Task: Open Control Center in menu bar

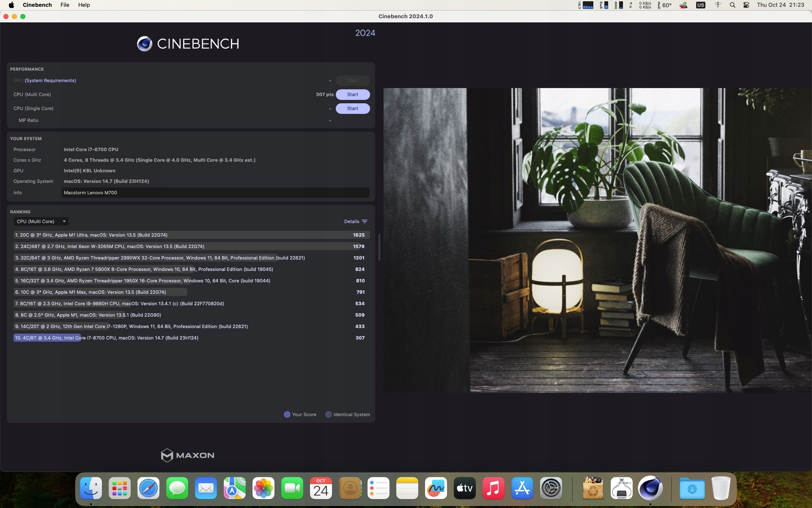Action: (x=746, y=5)
